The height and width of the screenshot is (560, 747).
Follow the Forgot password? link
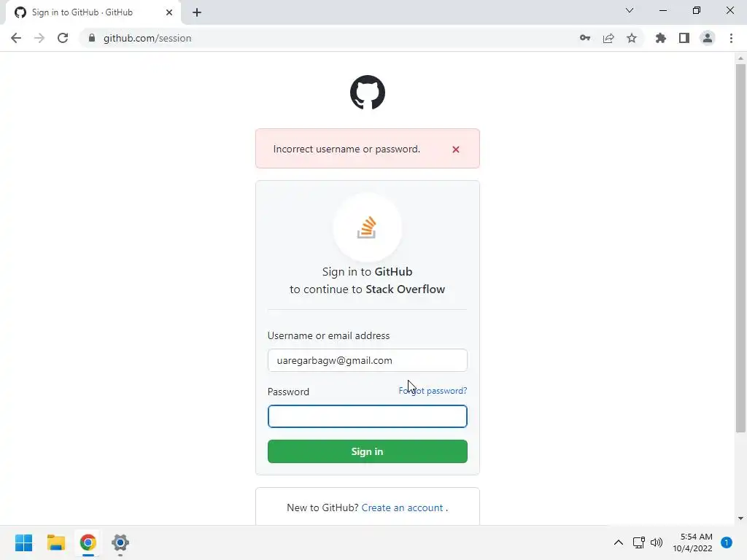pos(433,391)
